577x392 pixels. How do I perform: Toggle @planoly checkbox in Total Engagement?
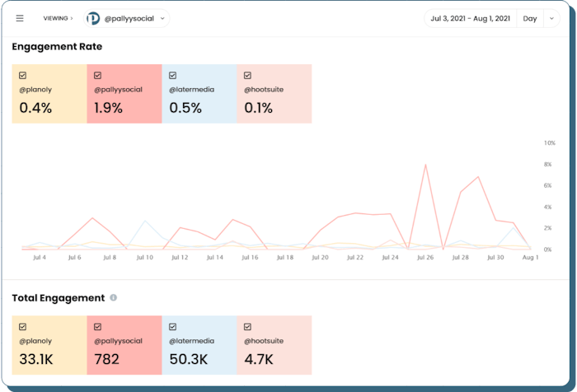coord(23,327)
